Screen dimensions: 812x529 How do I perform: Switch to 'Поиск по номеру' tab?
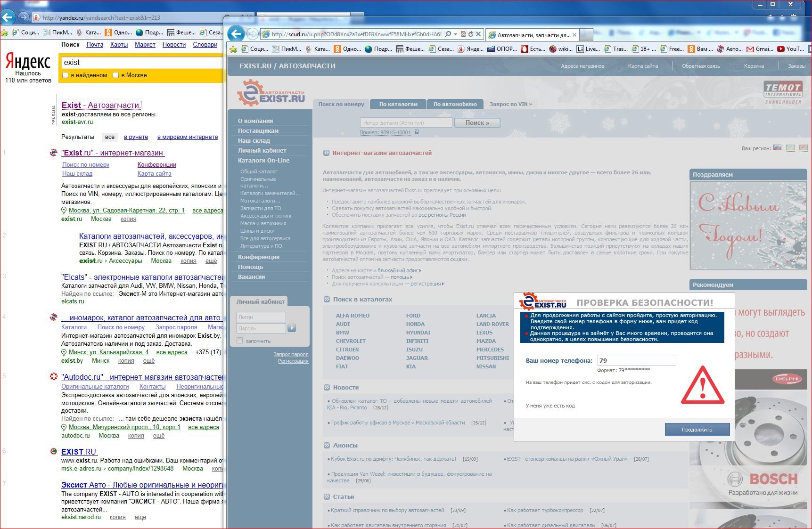[x=341, y=104]
